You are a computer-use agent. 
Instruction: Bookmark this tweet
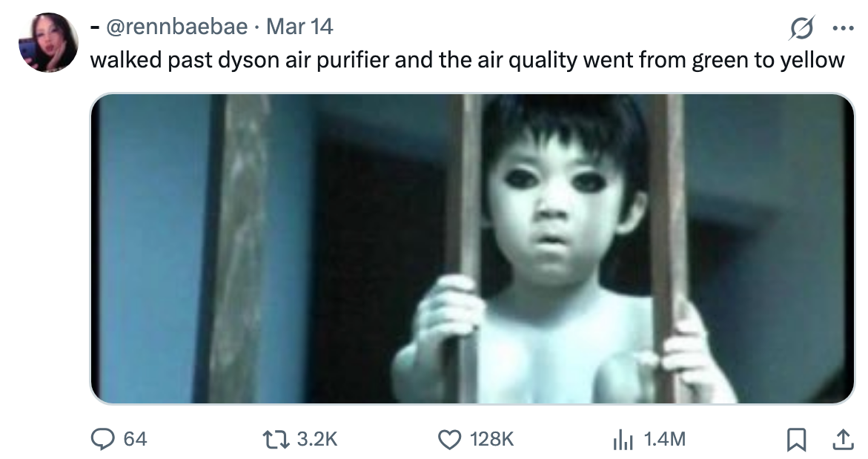[x=796, y=439]
